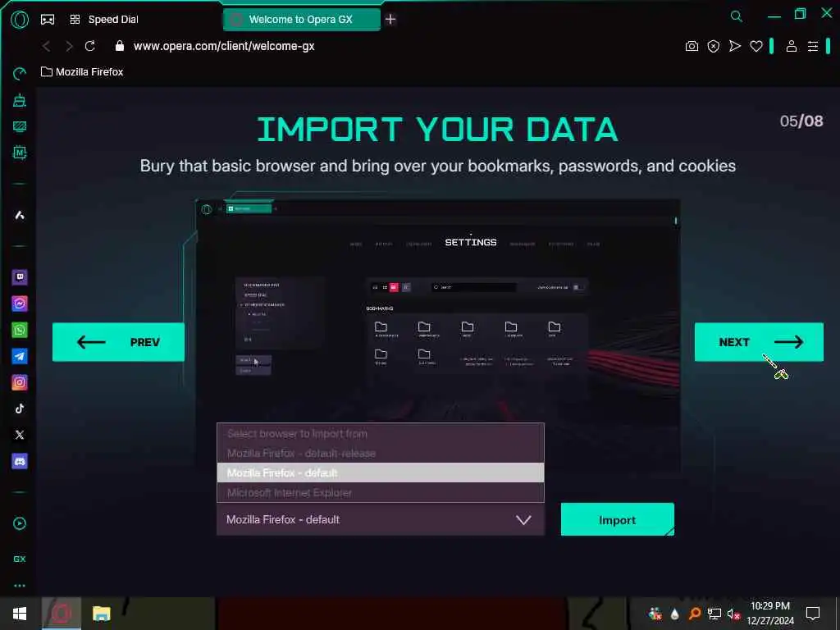
Task: Select the 'Select browser to import from' entry
Action: tap(381, 433)
